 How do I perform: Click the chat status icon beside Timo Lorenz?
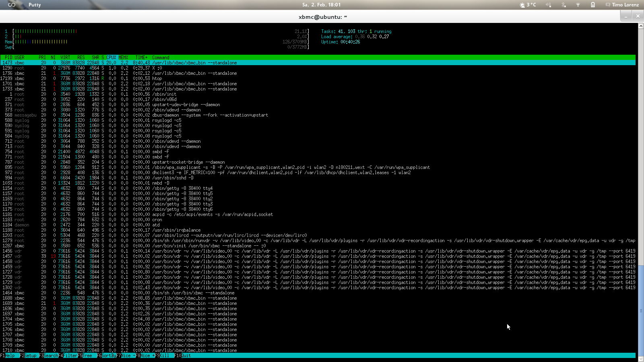[608, 5]
